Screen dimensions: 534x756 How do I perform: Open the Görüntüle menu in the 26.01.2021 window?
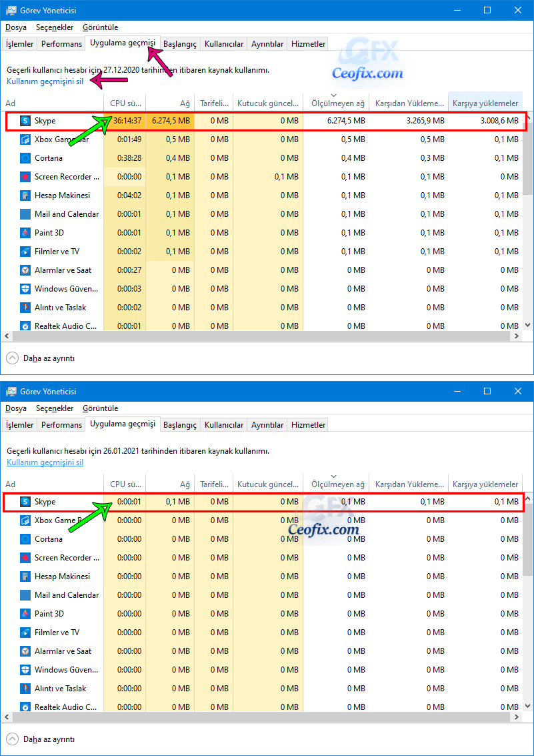100,408
